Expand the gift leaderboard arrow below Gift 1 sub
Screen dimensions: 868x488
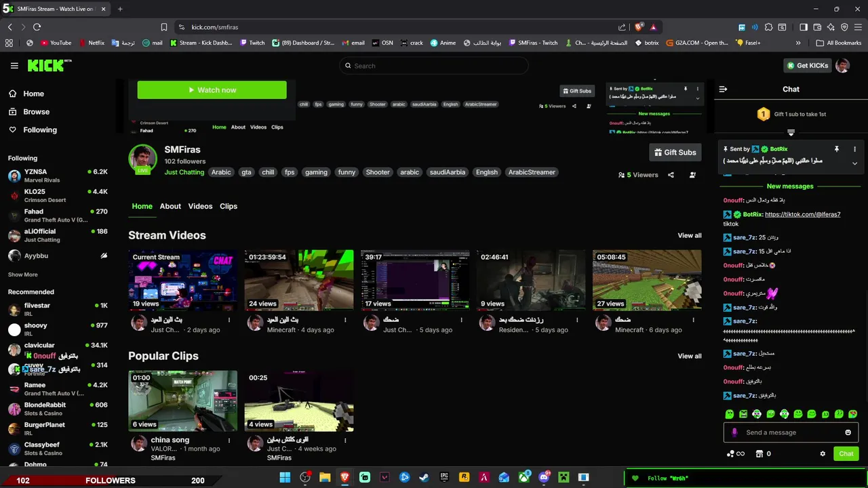tap(791, 133)
